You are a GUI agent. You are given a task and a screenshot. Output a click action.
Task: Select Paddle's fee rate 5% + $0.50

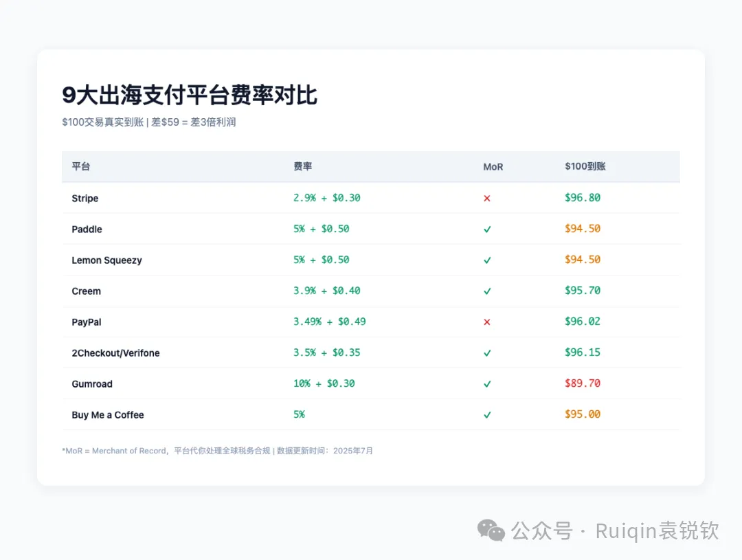point(322,229)
